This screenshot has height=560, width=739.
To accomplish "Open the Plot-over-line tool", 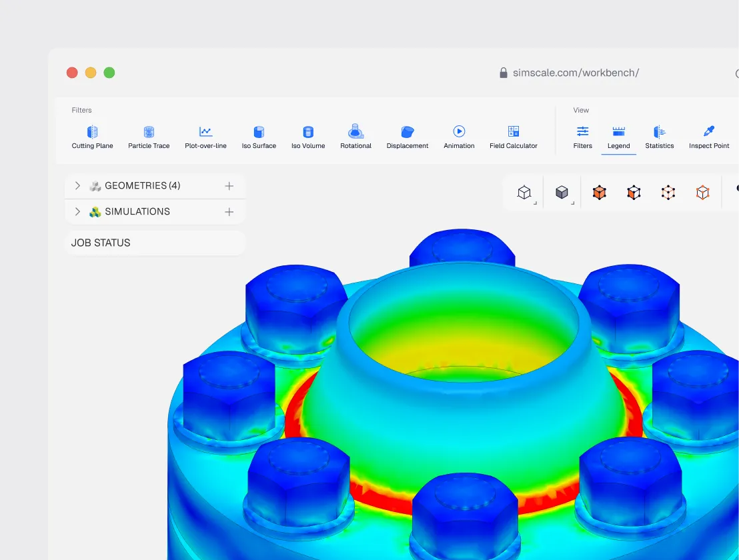I will (x=205, y=137).
